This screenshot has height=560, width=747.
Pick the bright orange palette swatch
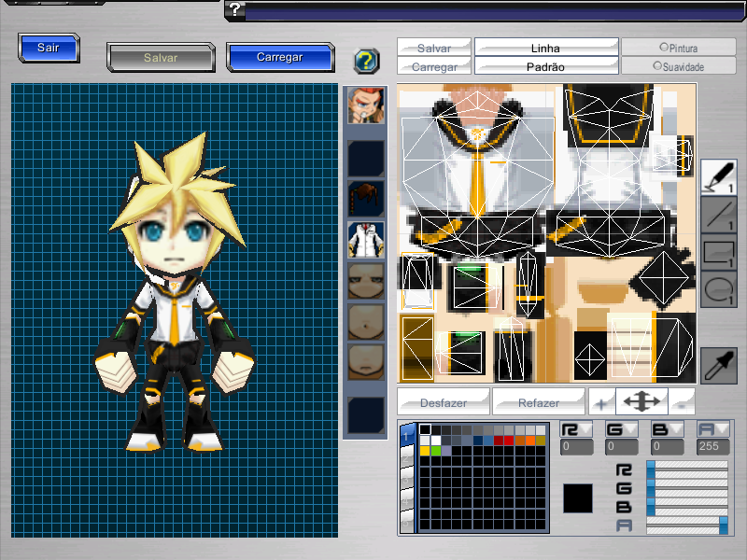click(x=530, y=441)
